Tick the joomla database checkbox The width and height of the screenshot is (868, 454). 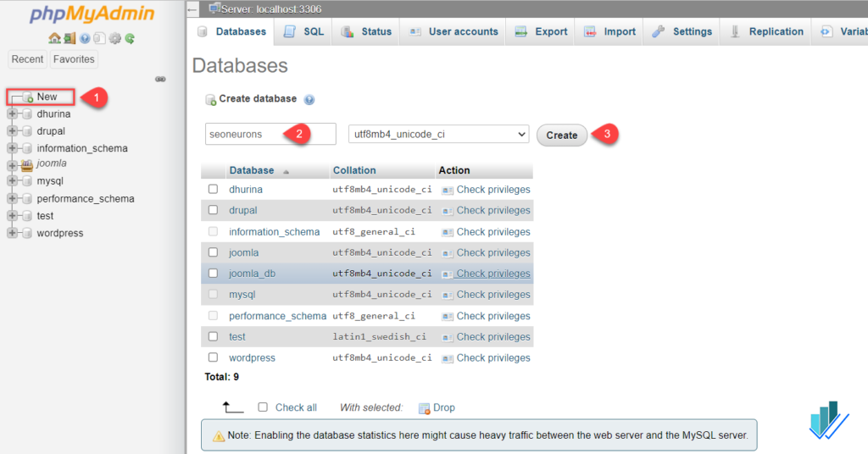tap(213, 252)
